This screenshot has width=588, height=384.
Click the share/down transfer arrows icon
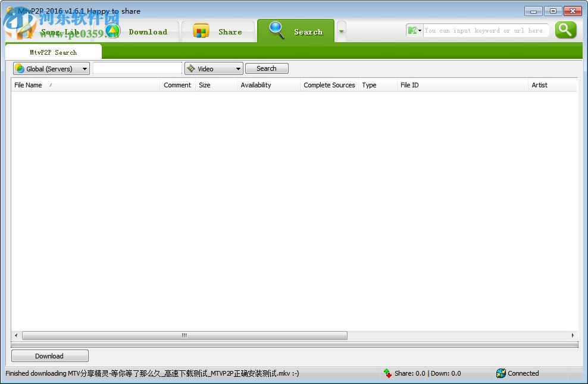click(x=388, y=373)
